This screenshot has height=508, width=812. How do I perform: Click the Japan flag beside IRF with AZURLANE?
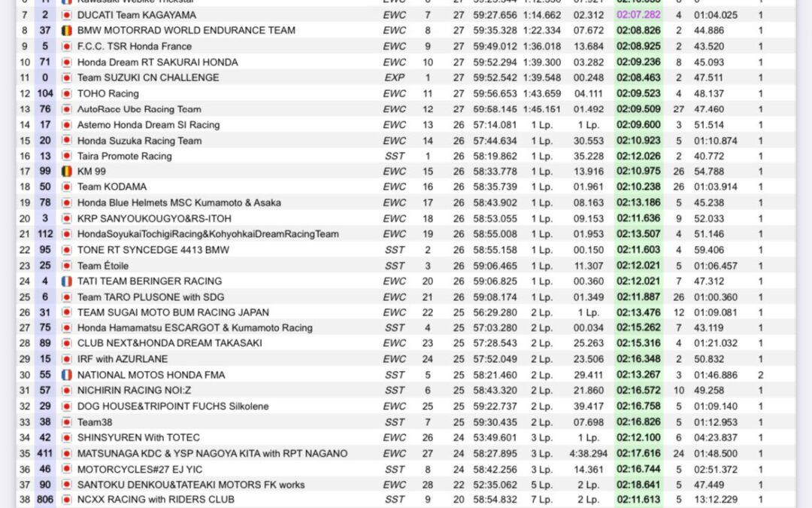tap(66, 359)
